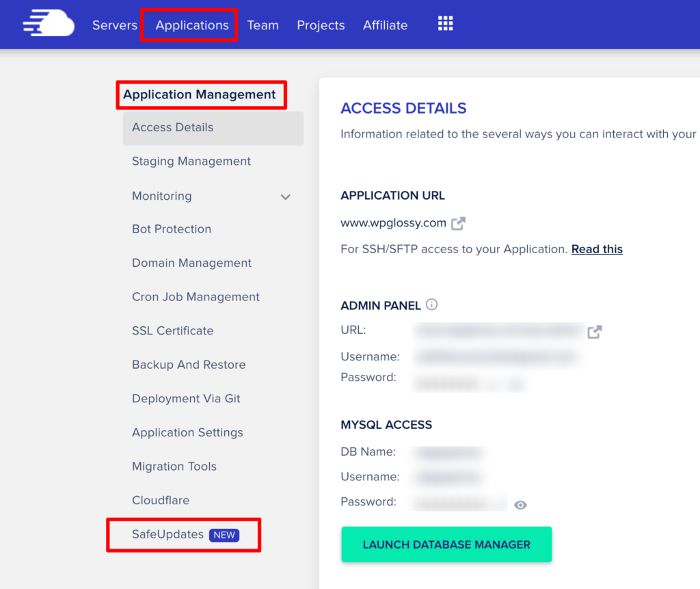
Task: Open the Affiliate menu
Action: (x=386, y=25)
